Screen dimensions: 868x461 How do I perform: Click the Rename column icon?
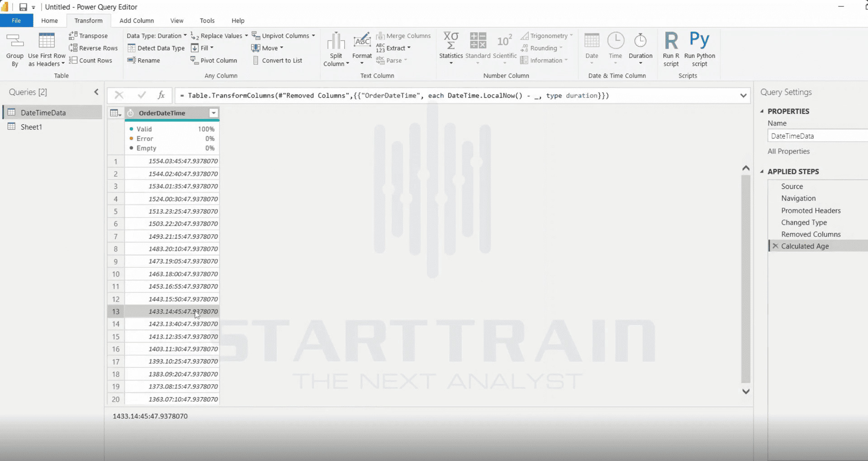coord(131,60)
